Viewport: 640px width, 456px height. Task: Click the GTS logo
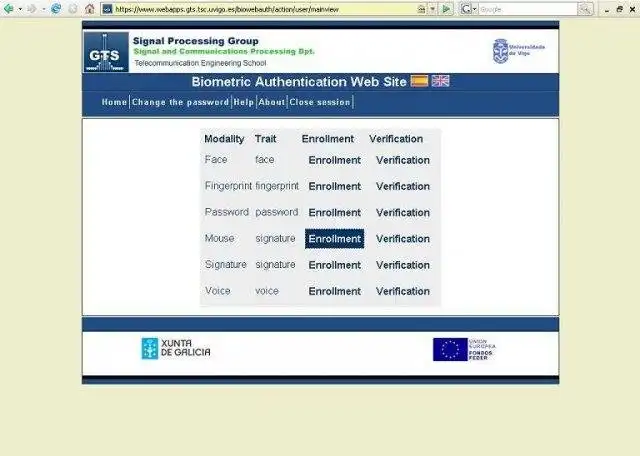pyautogui.click(x=106, y=52)
